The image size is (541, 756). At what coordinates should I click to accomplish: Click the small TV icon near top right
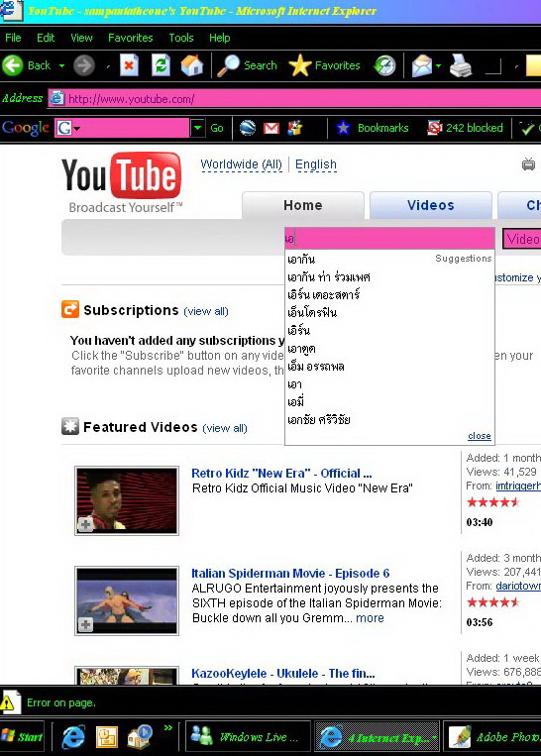[x=528, y=164]
